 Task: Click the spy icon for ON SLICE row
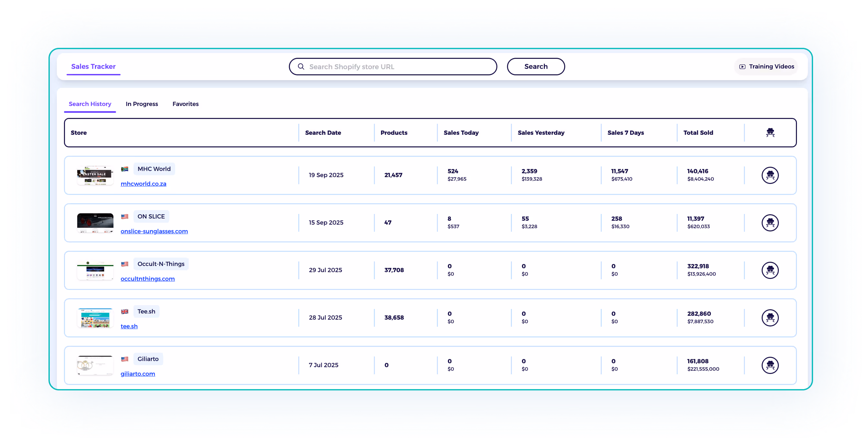(770, 223)
